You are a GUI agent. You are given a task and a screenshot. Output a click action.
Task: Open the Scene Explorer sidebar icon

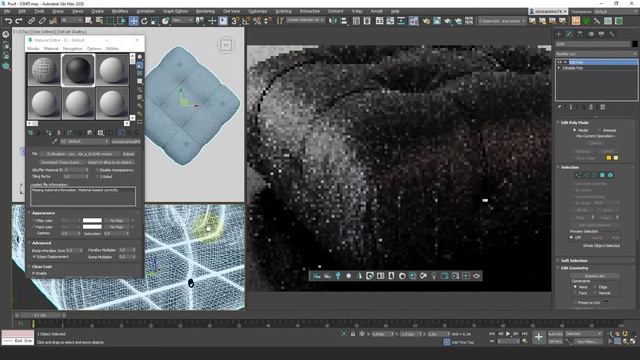click(6, 34)
